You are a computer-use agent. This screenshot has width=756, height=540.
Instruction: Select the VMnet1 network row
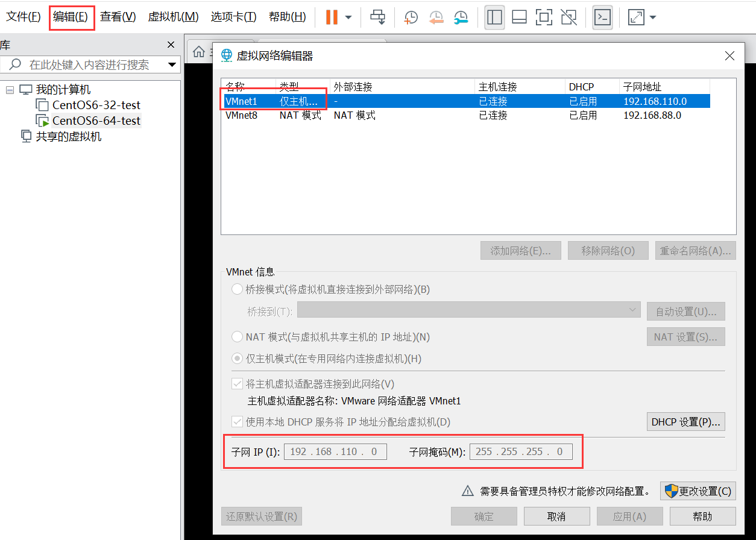click(x=465, y=101)
